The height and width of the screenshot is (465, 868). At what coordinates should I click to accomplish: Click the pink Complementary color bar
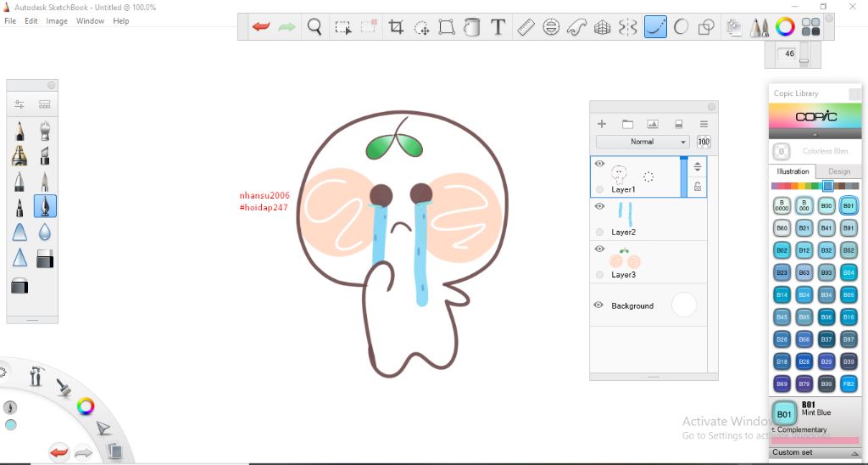[x=815, y=440]
